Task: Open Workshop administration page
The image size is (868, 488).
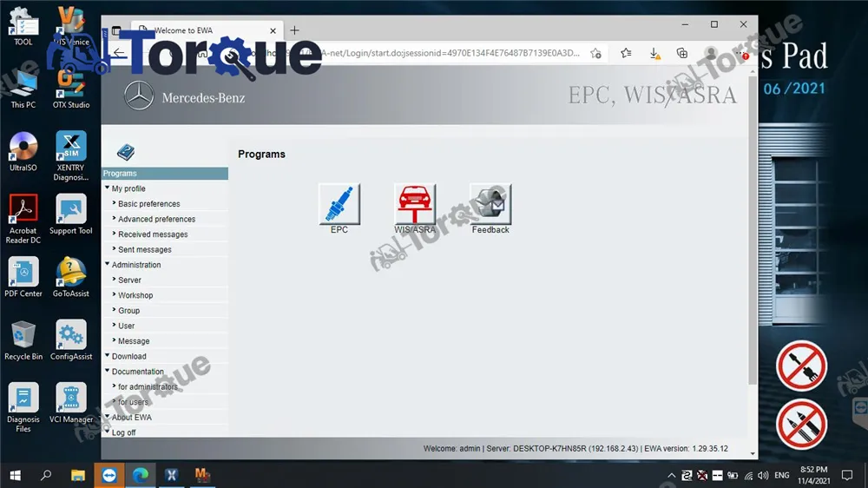Action: tap(135, 295)
